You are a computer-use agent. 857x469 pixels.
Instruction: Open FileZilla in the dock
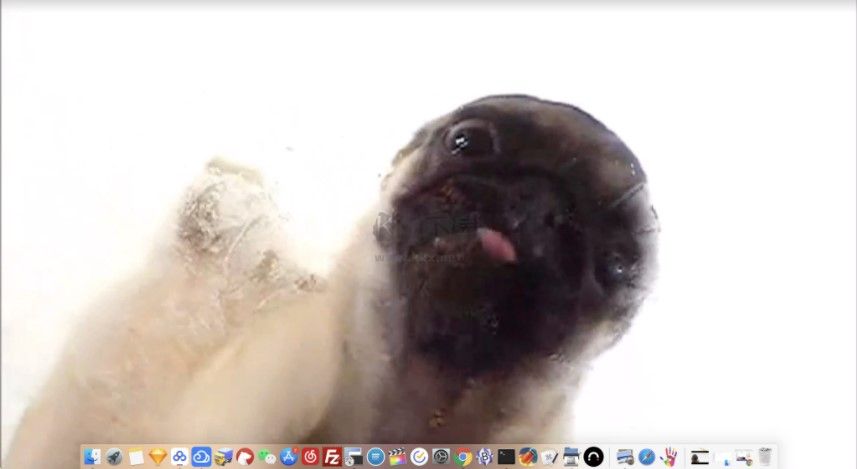332,457
